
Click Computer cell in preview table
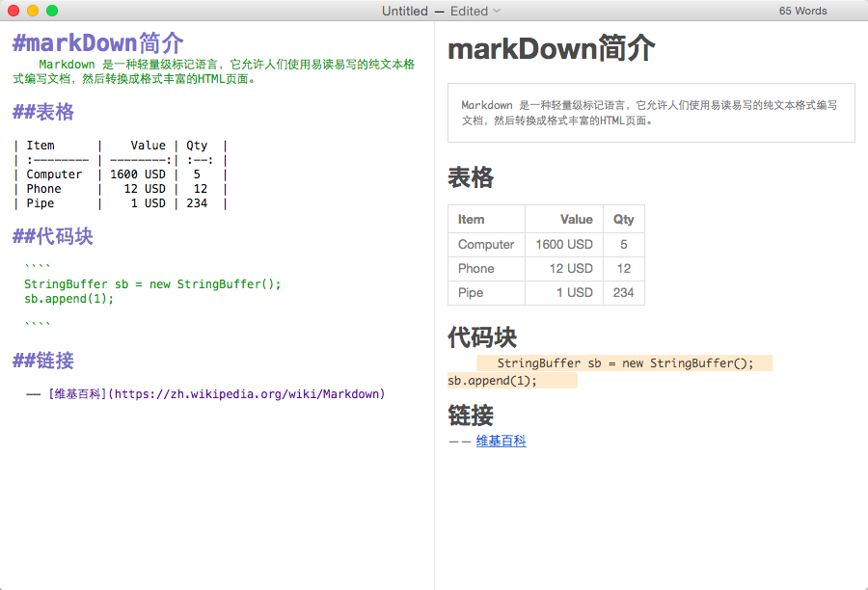point(487,245)
